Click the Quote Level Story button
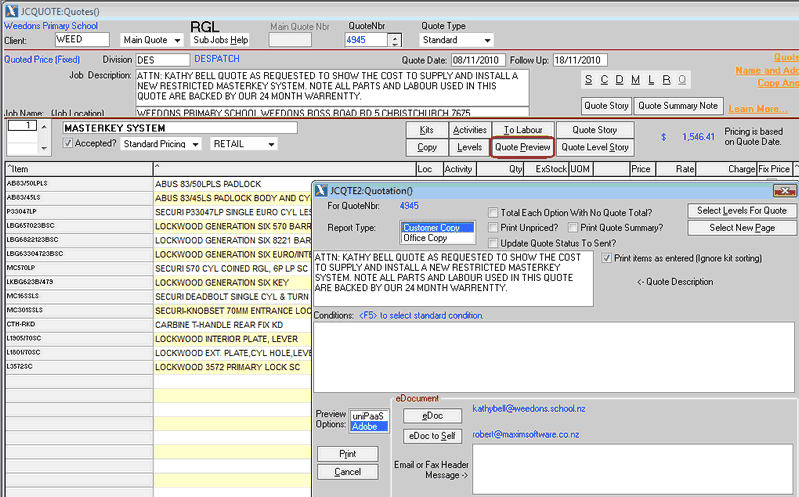This screenshot has width=799, height=497. click(595, 147)
